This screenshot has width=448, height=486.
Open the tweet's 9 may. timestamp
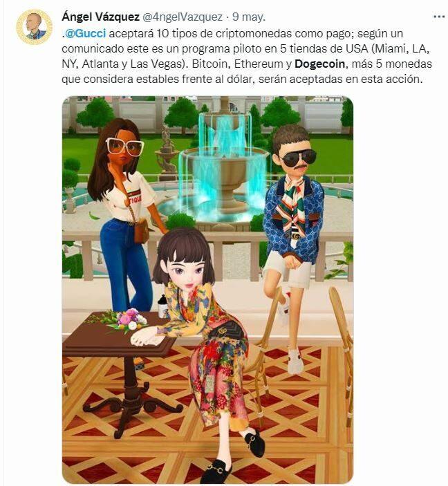249,17
